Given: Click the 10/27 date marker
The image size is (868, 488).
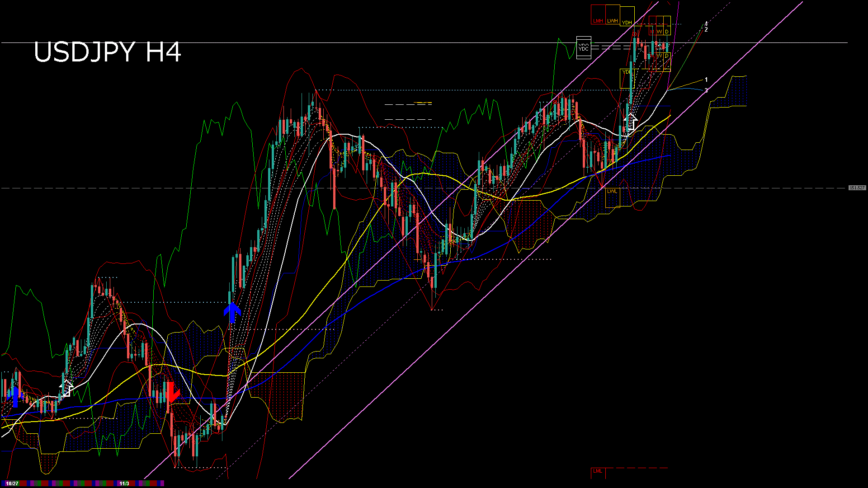Looking at the screenshot, I should 12,483.
